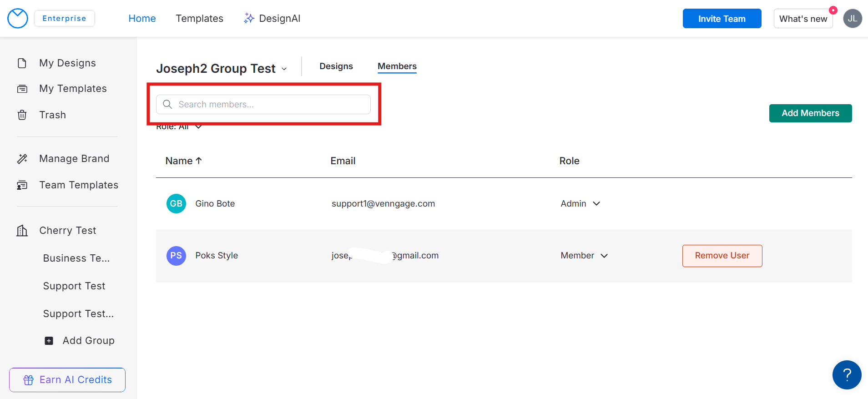Click the Invite Team button
Image resolution: width=868 pixels, height=399 pixels.
click(x=722, y=19)
